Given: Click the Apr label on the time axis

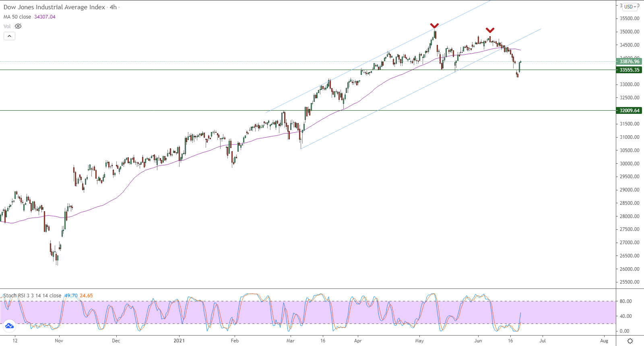Looking at the screenshot, I should [358, 341].
